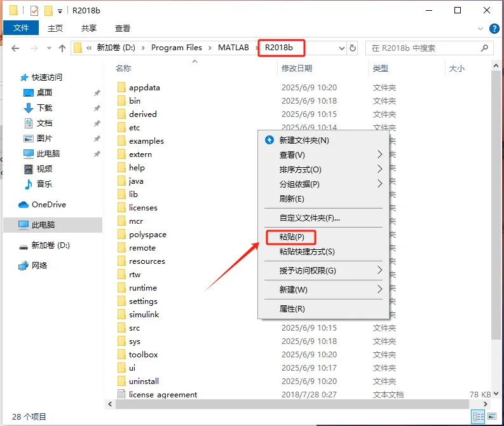504x426 pixels.
Task: Open the 共享 ribbon tab
Action: [x=89, y=28]
